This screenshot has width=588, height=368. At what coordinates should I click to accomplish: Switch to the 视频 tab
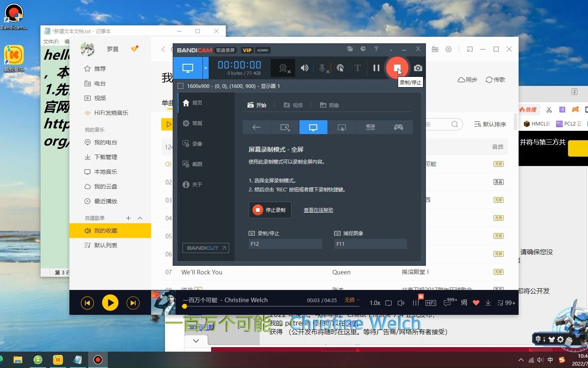click(x=293, y=105)
